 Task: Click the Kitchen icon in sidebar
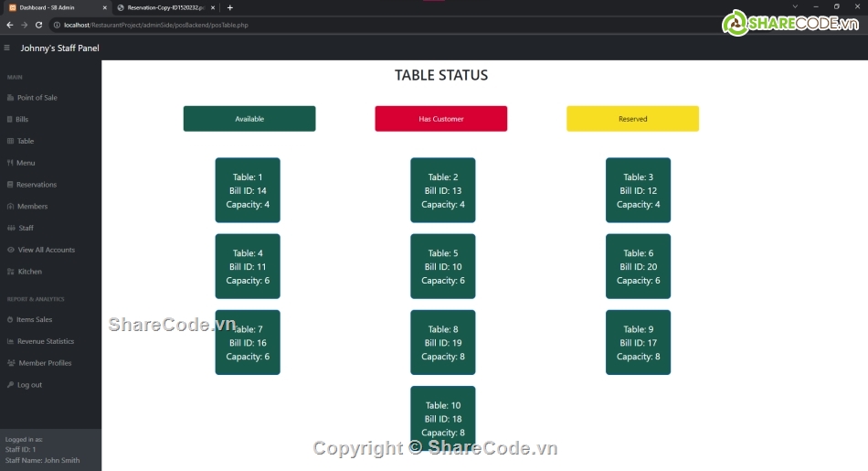coord(10,272)
